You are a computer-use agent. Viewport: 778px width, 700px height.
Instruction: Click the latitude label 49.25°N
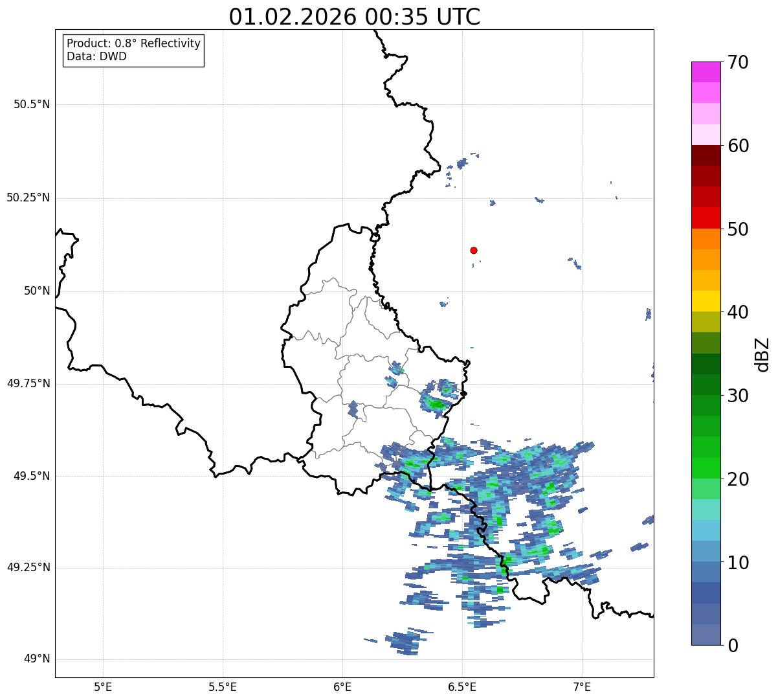click(28, 567)
